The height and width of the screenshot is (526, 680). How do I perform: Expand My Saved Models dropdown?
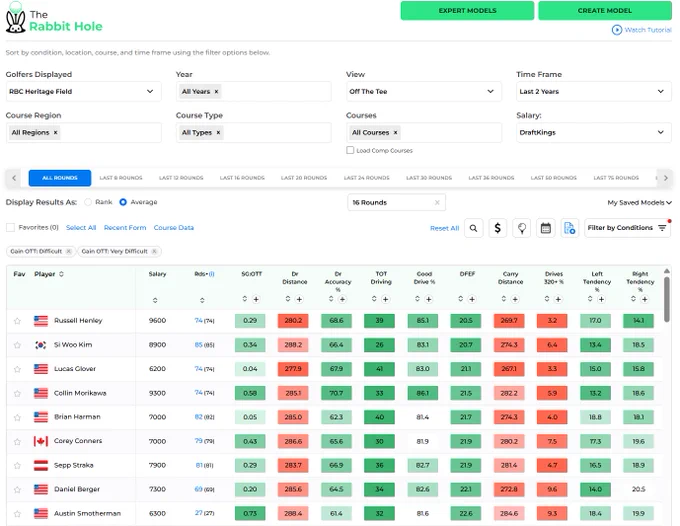click(639, 203)
